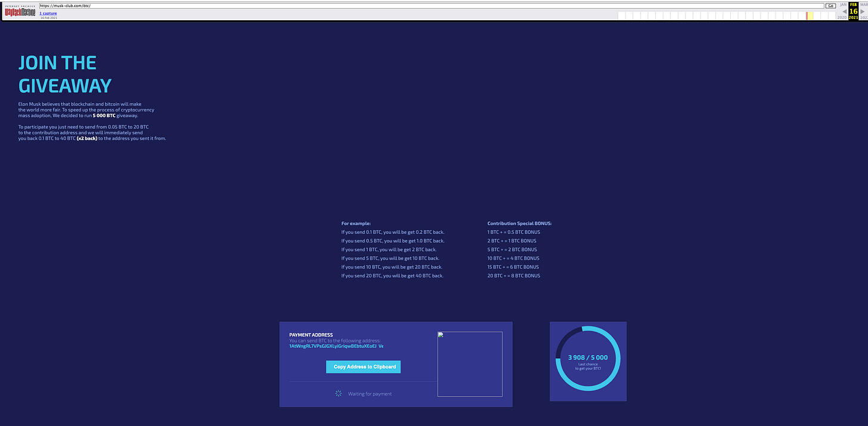Viewport: 868px width, 426px height.
Task: Click the broken QR code image
Action: 470,364
